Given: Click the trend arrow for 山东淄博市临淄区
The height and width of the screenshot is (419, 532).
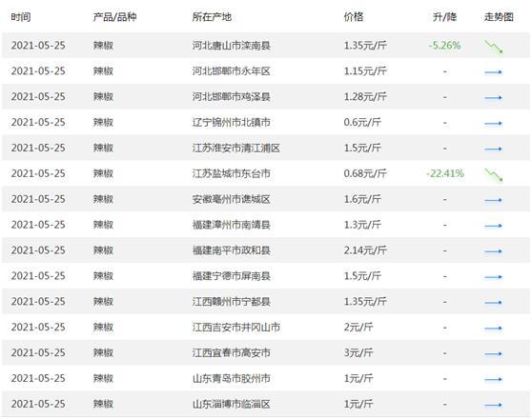Looking at the screenshot, I should 493,405.
